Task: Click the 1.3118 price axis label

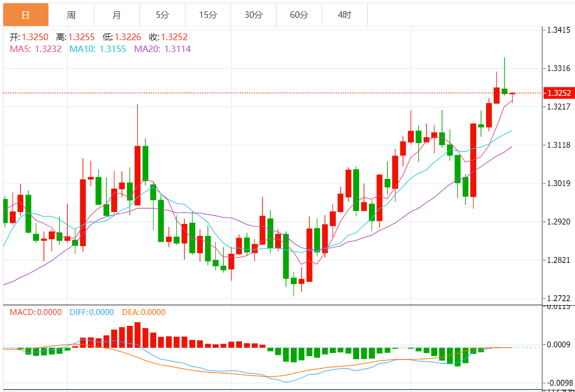Action: coord(559,145)
